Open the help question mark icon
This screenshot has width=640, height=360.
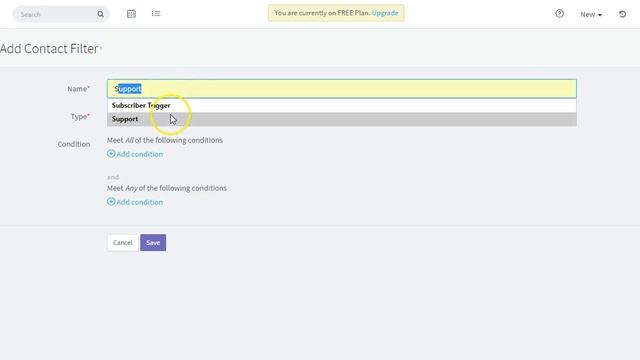pos(560,13)
